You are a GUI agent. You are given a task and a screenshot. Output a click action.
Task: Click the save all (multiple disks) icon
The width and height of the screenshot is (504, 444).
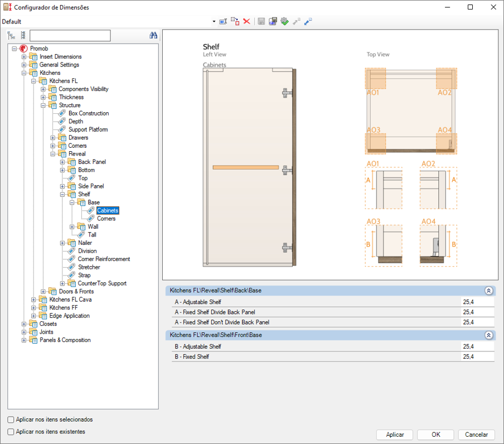coord(273,21)
